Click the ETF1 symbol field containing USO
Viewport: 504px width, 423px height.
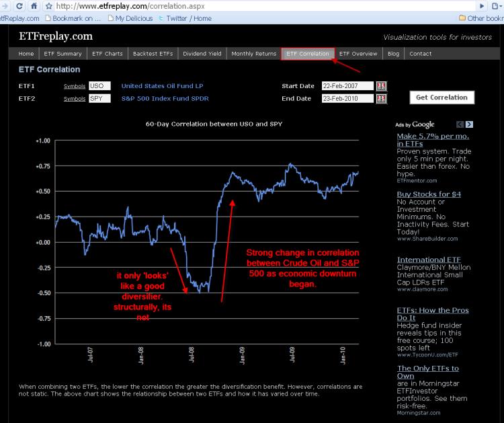99,86
